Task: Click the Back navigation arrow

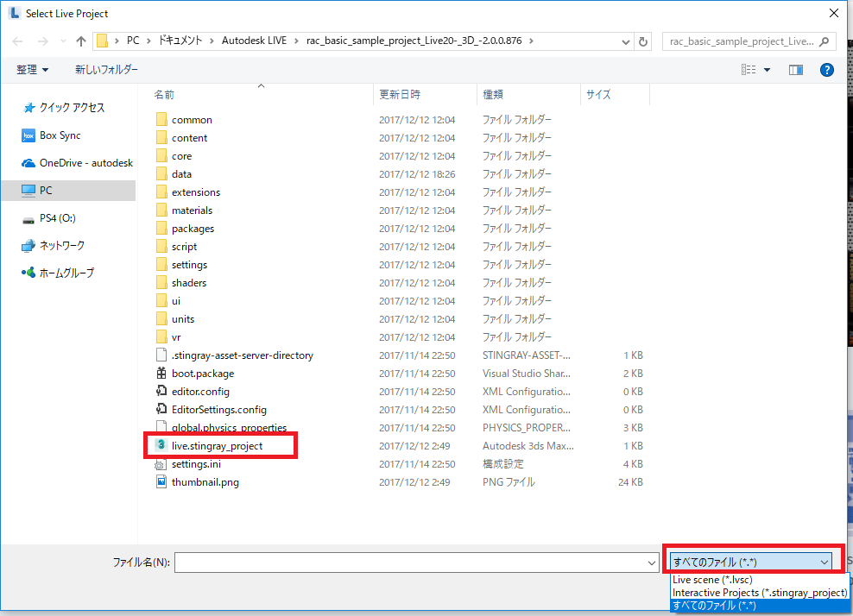Action: (x=17, y=41)
